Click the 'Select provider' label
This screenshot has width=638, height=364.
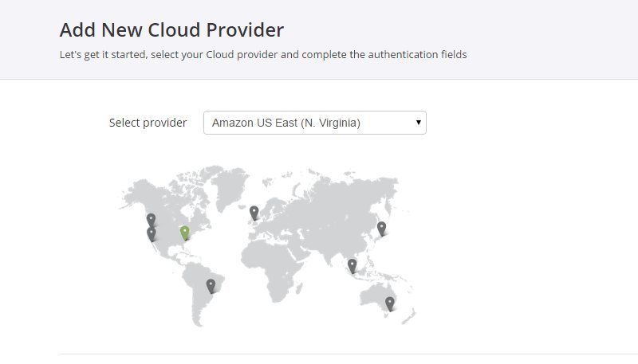[148, 123]
